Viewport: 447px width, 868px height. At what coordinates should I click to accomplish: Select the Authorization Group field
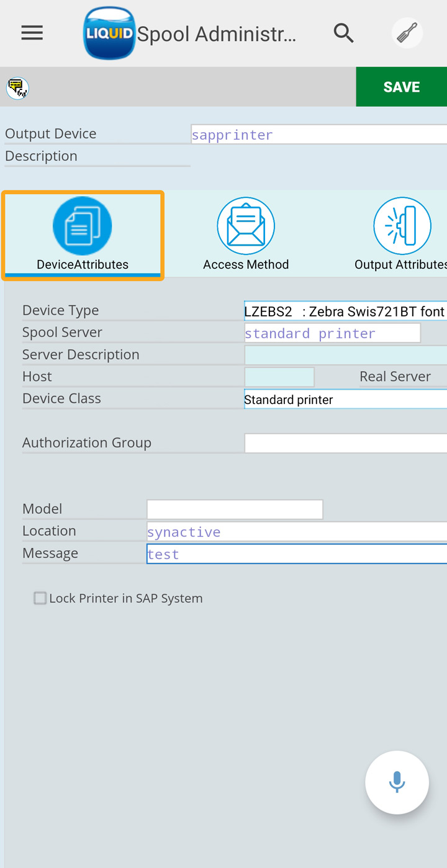(345, 443)
